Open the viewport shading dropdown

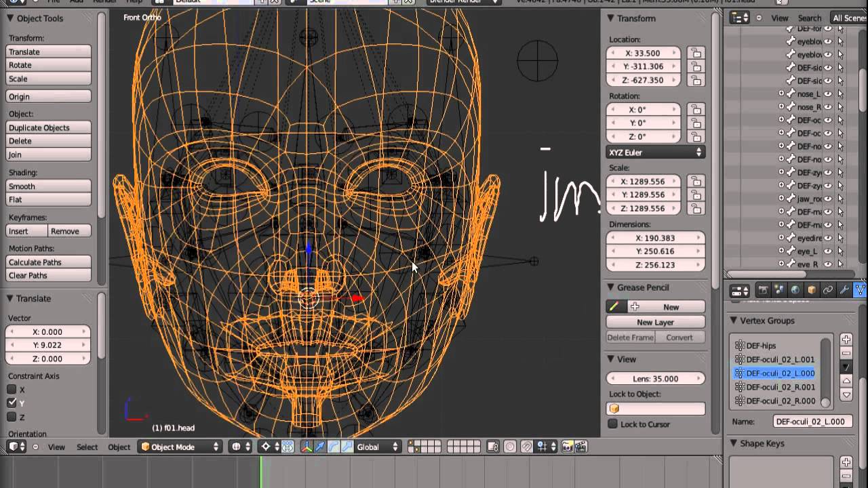click(241, 447)
